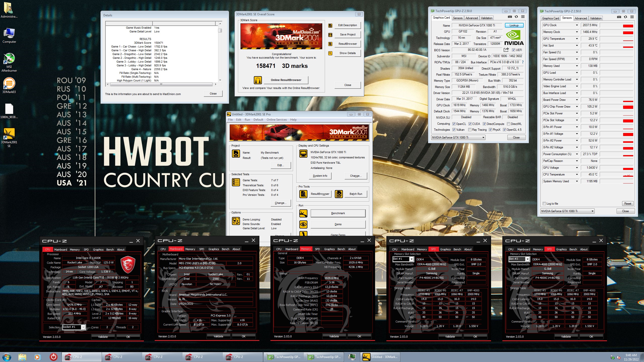Click the Demo eye icon
644x362 pixels.
click(x=303, y=224)
